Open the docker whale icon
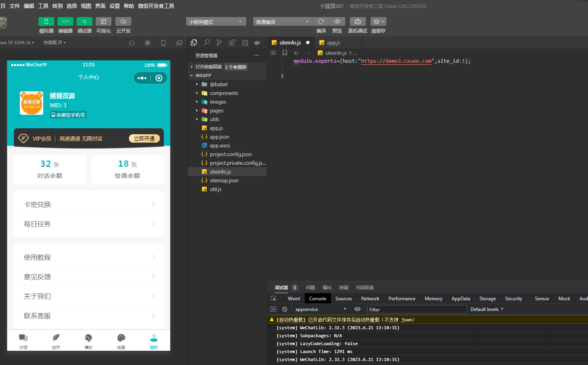 click(x=257, y=42)
